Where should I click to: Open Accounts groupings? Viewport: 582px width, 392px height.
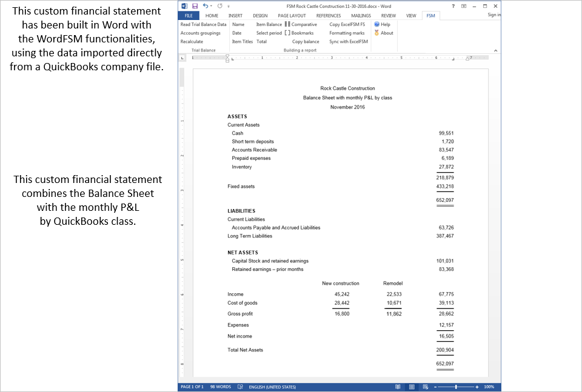201,33
